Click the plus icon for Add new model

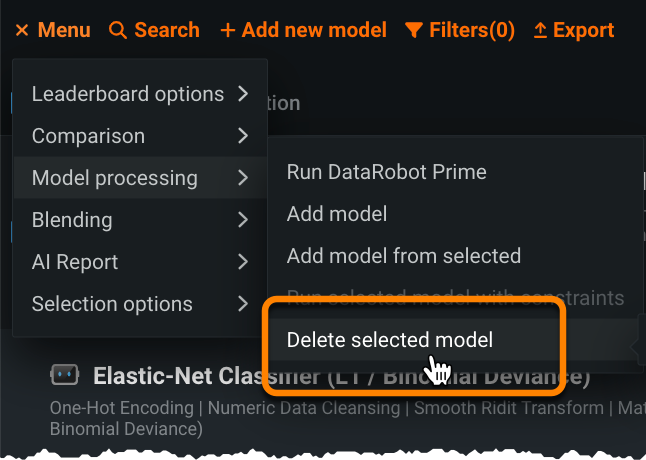(228, 31)
